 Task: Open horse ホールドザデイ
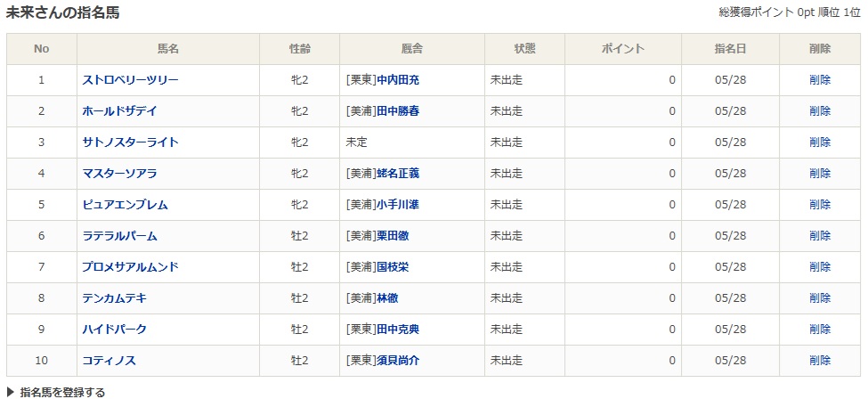119,110
